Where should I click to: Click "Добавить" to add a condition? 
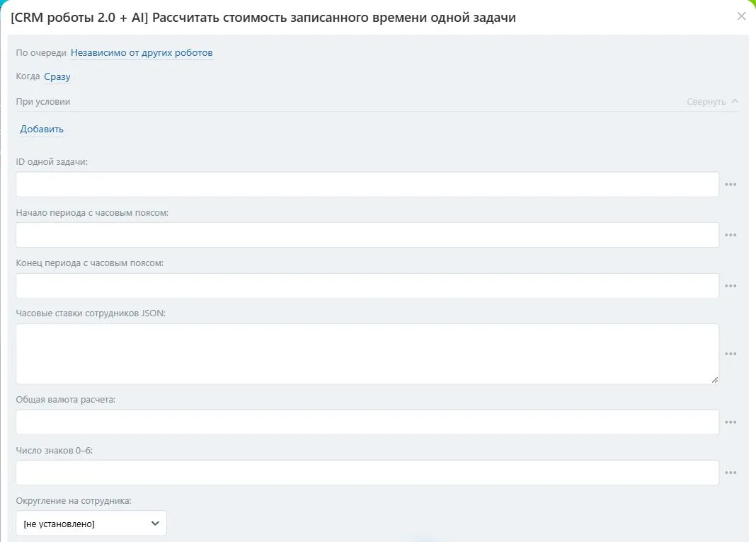[42, 129]
